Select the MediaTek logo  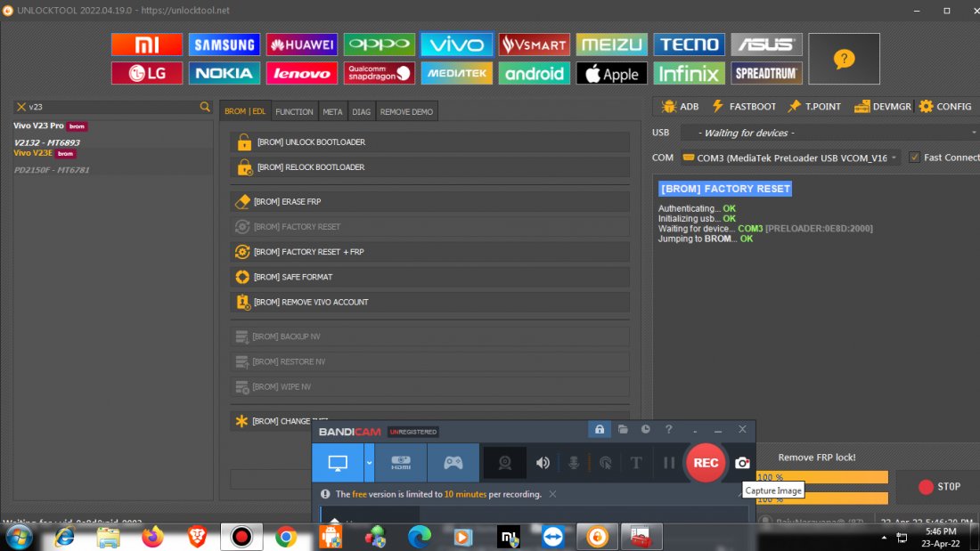coord(457,73)
